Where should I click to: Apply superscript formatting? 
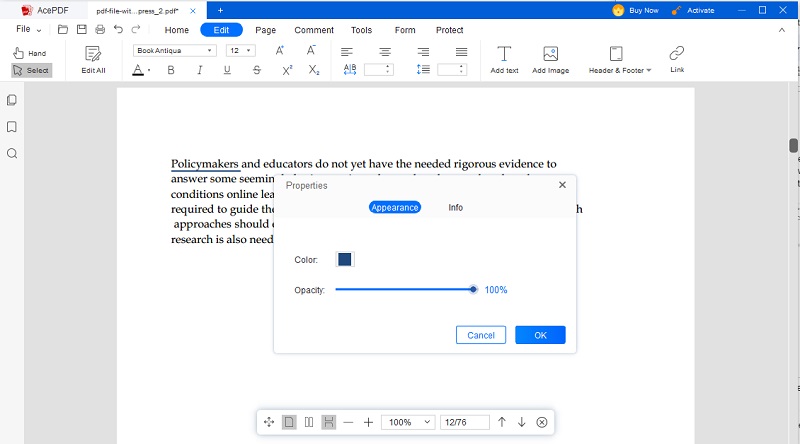[287, 70]
